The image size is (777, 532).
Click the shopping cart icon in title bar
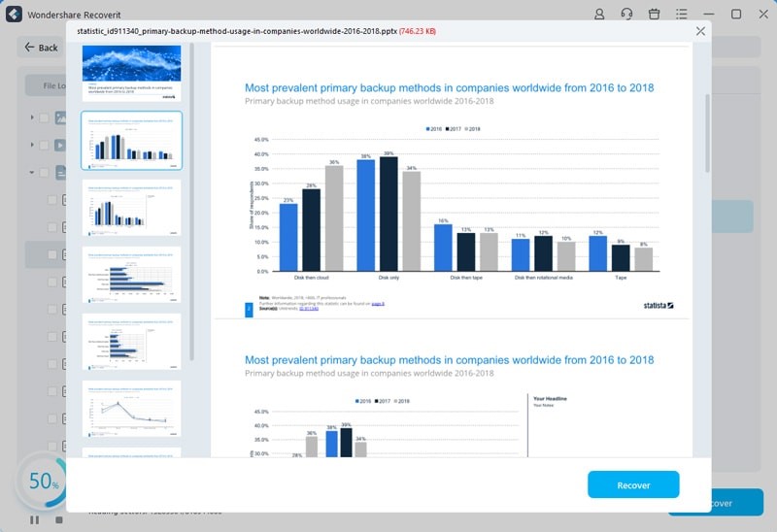click(x=654, y=15)
